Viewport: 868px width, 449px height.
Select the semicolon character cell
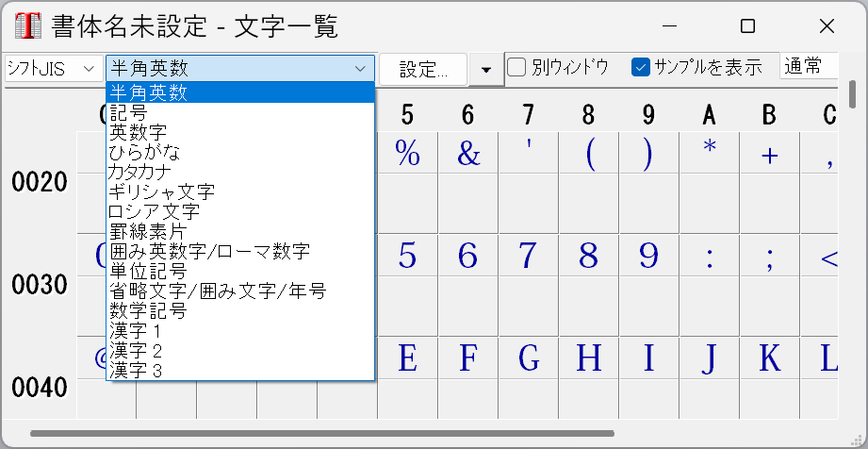(x=769, y=256)
